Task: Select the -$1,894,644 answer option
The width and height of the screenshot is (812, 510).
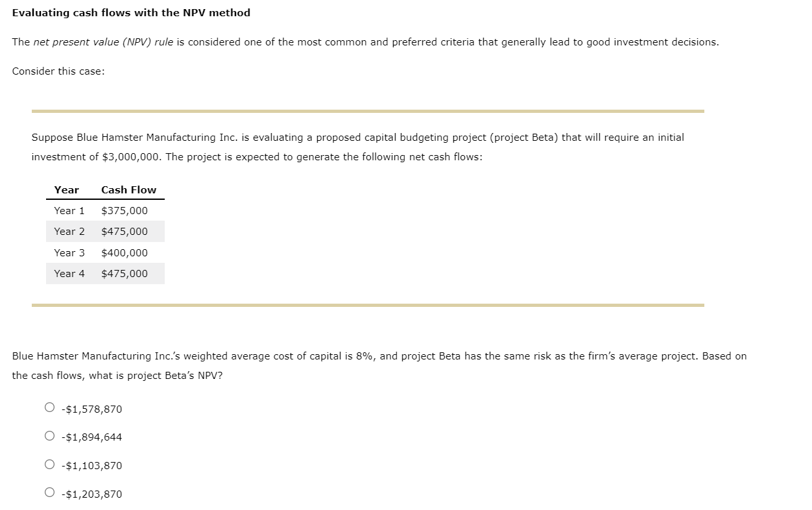Action: click(x=49, y=435)
